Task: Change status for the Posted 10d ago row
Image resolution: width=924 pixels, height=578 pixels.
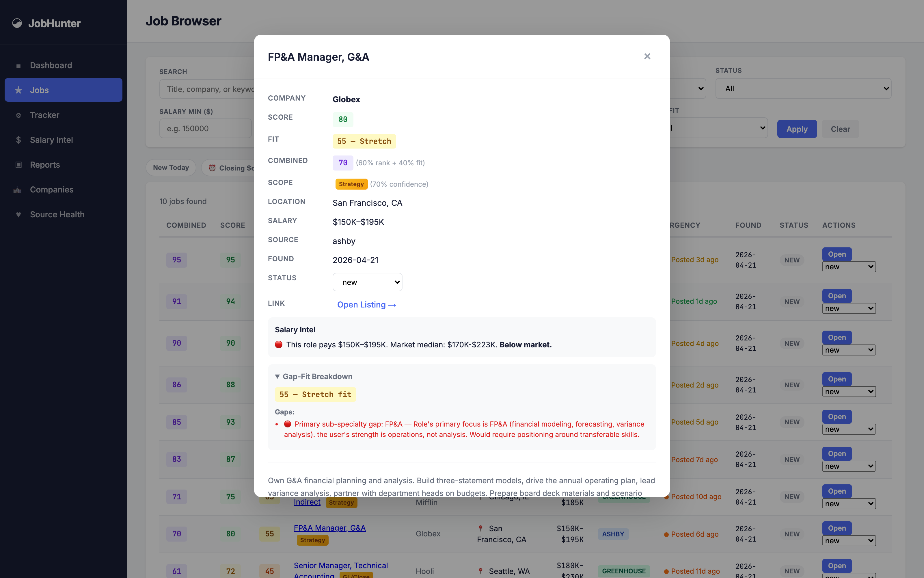Action: pyautogui.click(x=849, y=504)
